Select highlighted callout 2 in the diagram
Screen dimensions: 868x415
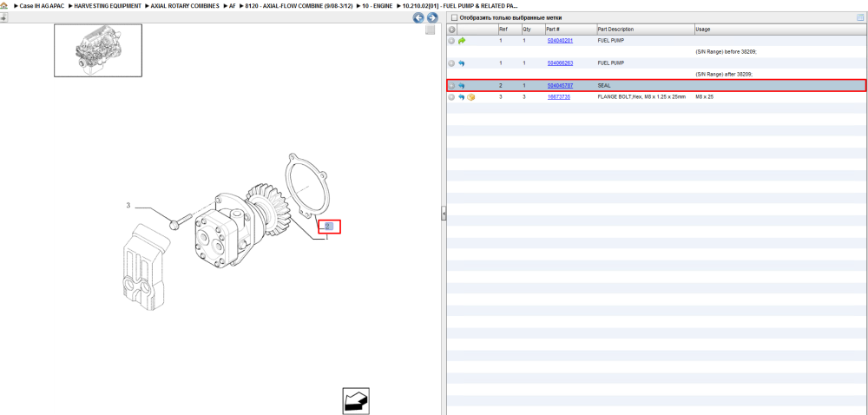[x=329, y=226]
